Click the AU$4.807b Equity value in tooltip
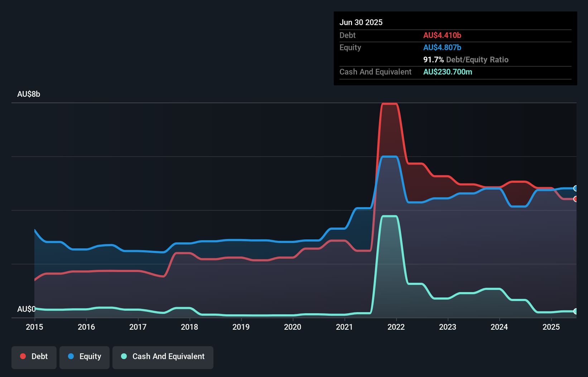Screen dimensions: 588x377 (x=443, y=47)
